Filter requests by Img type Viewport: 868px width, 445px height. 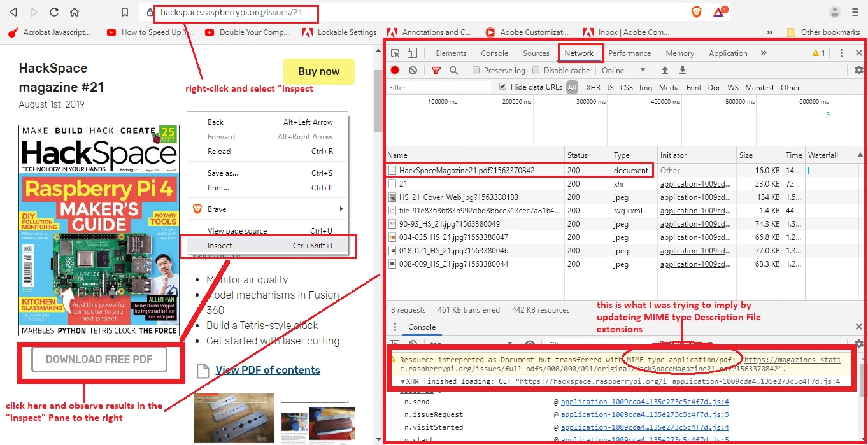pos(646,88)
